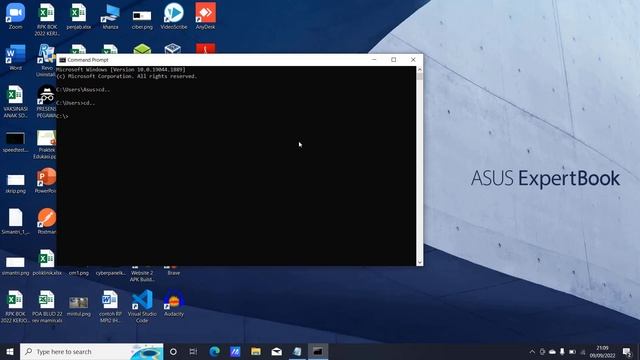This screenshot has width=640, height=360.
Task: Maximize the Command Prompt window
Action: [x=393, y=60]
